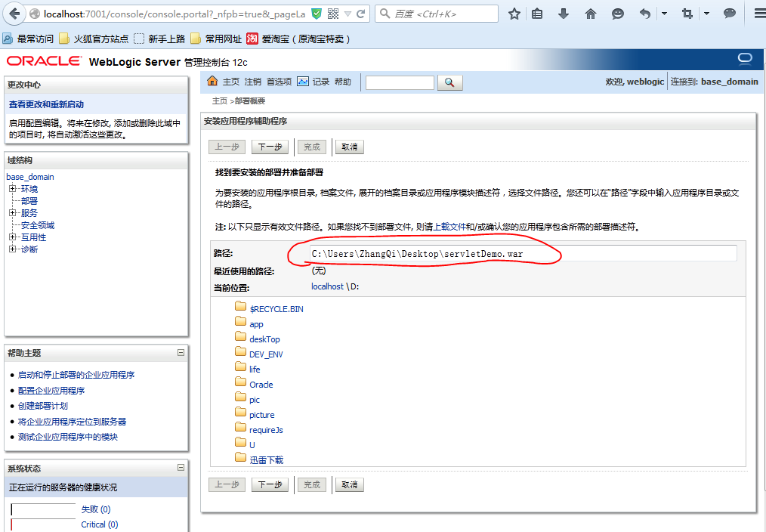
Task: Open 首选项 preferences
Action: tap(279, 82)
